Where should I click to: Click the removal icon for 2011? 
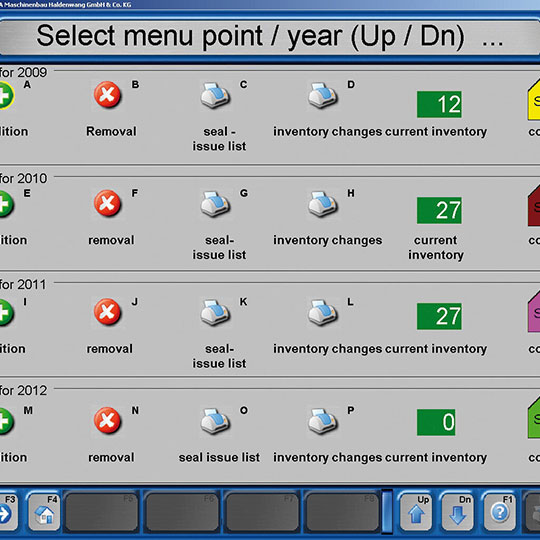click(107, 312)
